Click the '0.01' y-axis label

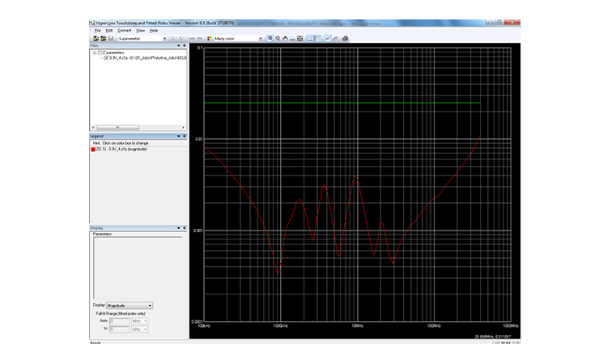tap(199, 139)
